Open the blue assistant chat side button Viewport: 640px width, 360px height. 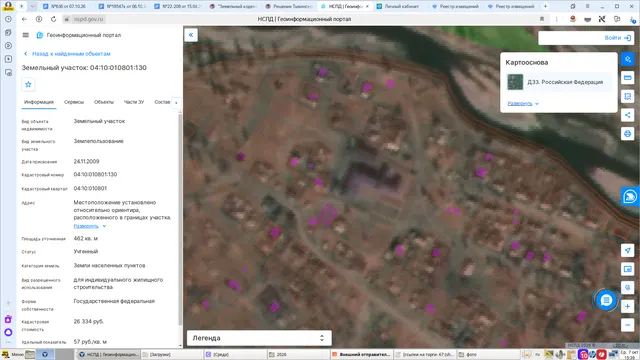pos(630,196)
